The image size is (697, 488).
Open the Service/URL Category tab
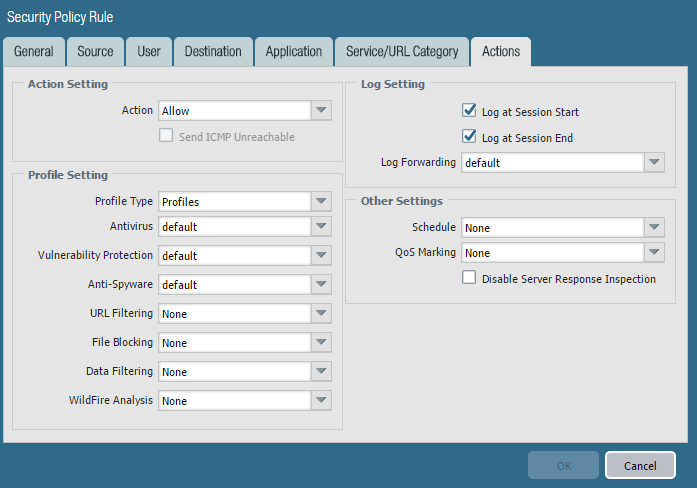[402, 52]
